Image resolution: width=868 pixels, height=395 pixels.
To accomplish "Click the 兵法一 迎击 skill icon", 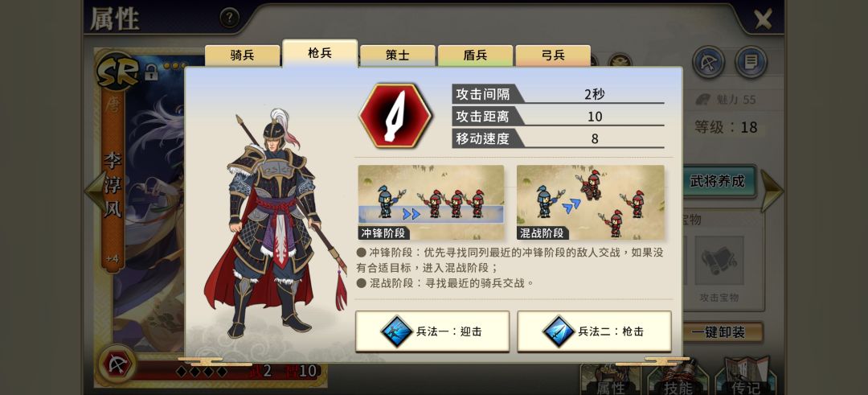I will [396, 331].
